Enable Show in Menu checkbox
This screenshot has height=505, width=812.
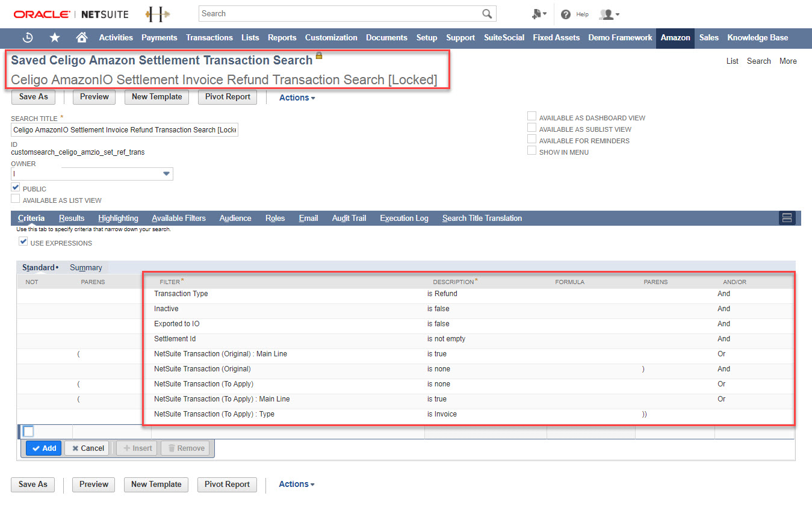click(532, 151)
